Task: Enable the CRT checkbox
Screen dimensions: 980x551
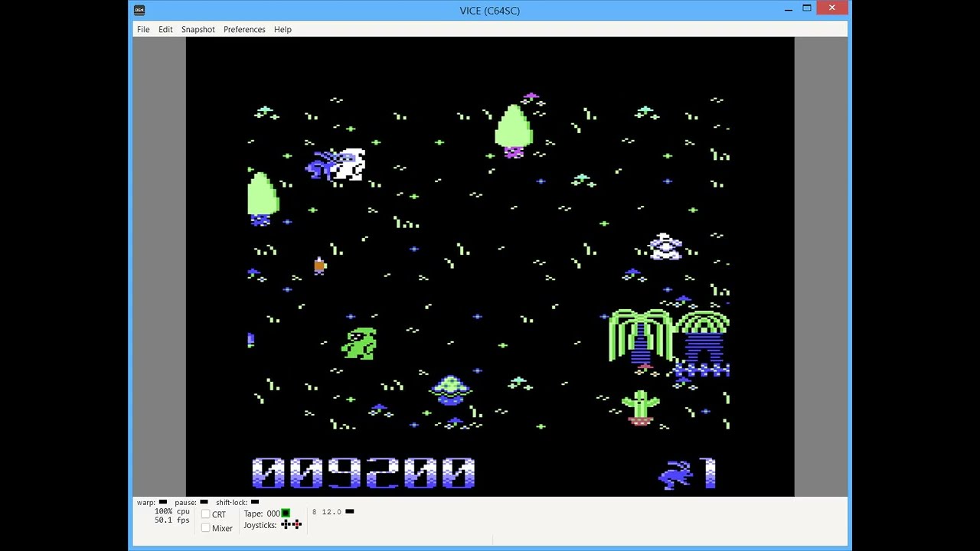Action: pos(205,514)
